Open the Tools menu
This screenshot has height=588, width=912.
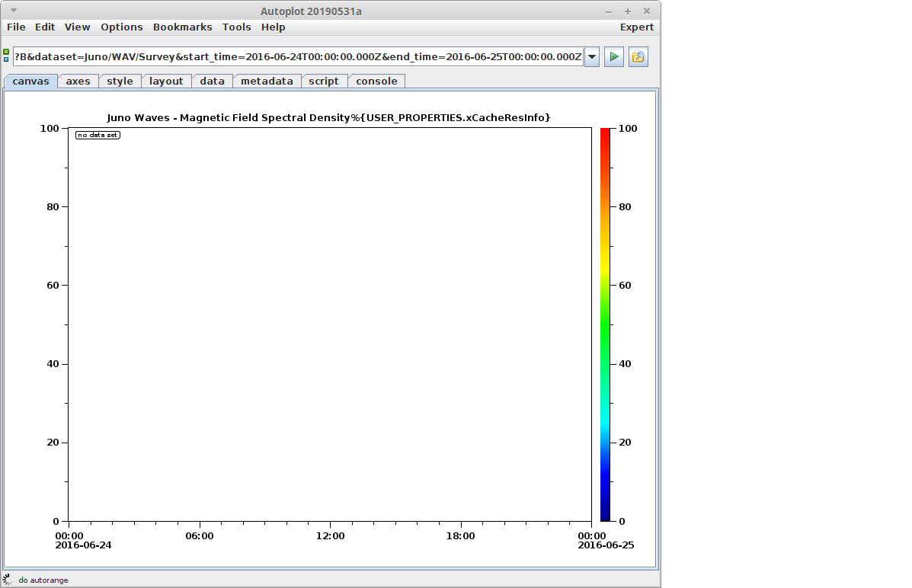pos(237,27)
